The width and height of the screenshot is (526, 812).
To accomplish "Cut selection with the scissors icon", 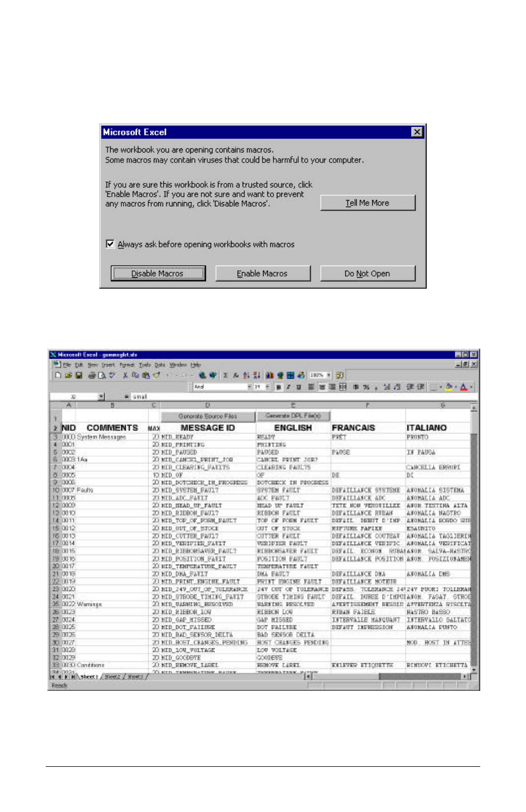I will [126, 375].
